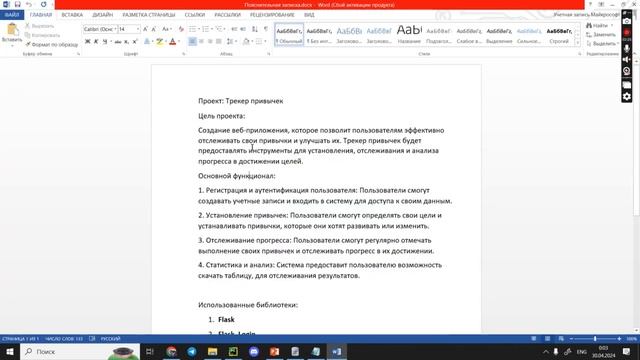The width and height of the screenshot is (640, 360).
Task: Center the paragraph text
Action: click(x=201, y=41)
